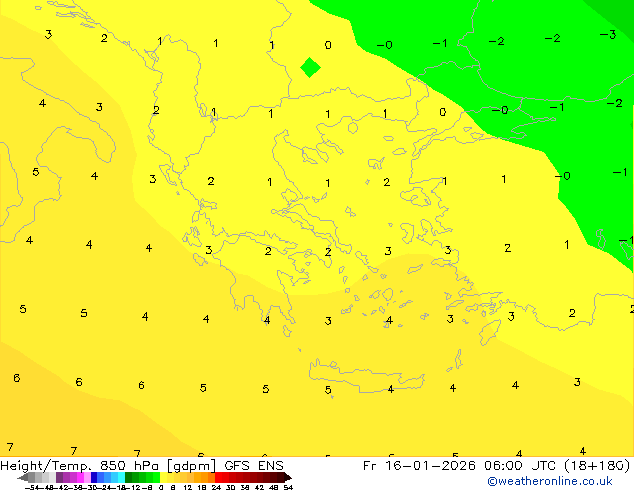Click the isolated green diamond patch on map
The height and width of the screenshot is (490, 634).
tap(311, 67)
